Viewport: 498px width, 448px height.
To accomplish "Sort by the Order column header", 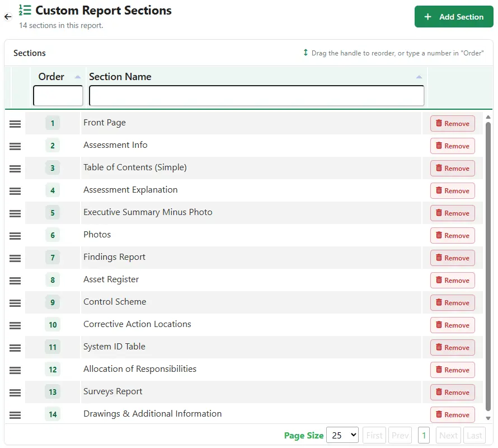I will coord(51,77).
